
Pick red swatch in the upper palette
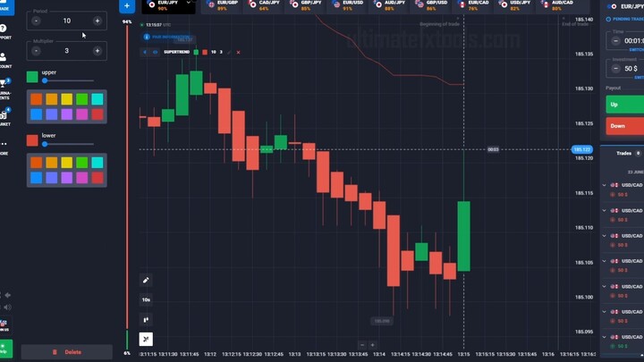coord(97,114)
